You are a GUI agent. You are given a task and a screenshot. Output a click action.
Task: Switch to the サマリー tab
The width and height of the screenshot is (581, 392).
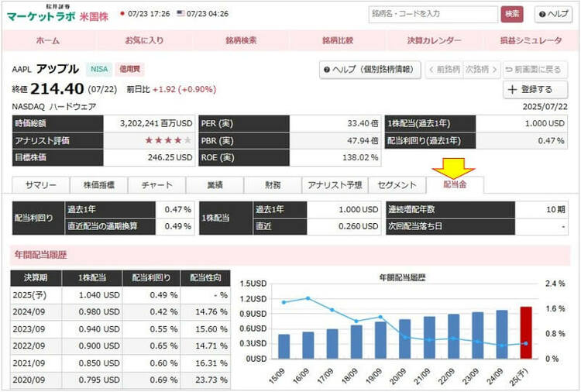coord(41,185)
